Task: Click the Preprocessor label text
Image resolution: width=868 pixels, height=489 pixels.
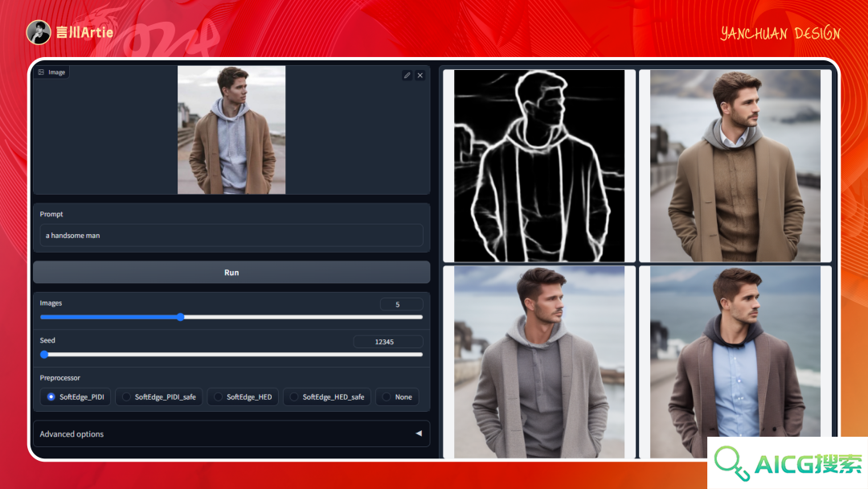Action: click(x=59, y=378)
